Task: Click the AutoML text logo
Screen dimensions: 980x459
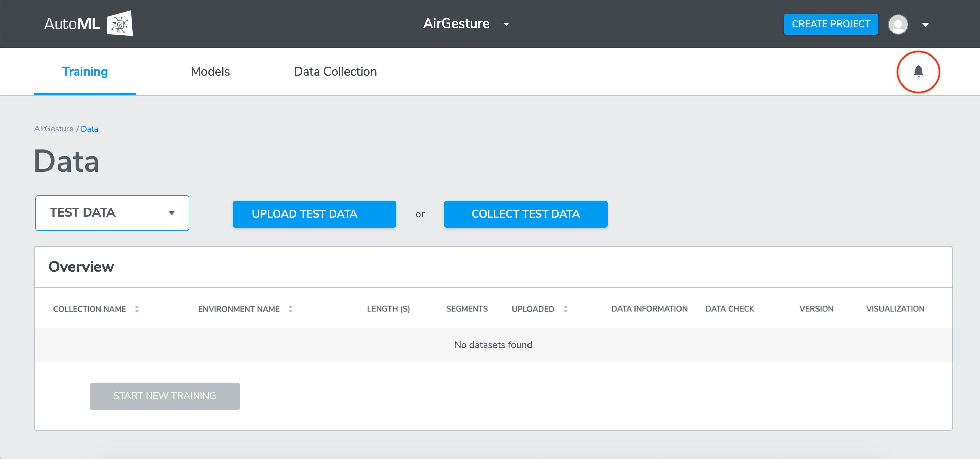Action: click(x=72, y=24)
